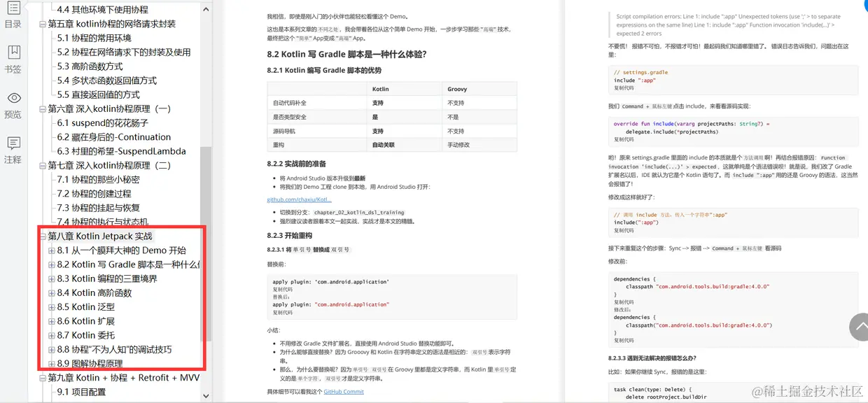Expand the 8.3 Kotlin 编程的三重境界 entry
Viewport: 868px width, 403px height.
[x=52, y=278]
